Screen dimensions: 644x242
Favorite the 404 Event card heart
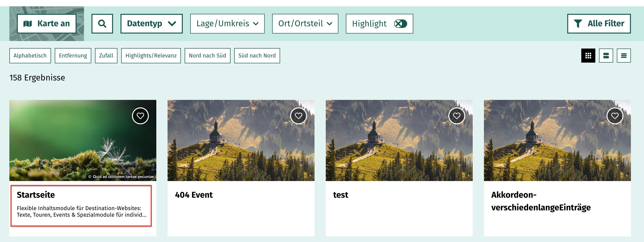[299, 116]
